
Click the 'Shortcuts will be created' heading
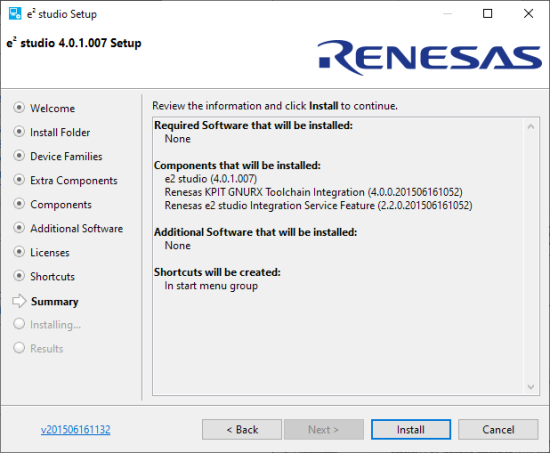[217, 272]
